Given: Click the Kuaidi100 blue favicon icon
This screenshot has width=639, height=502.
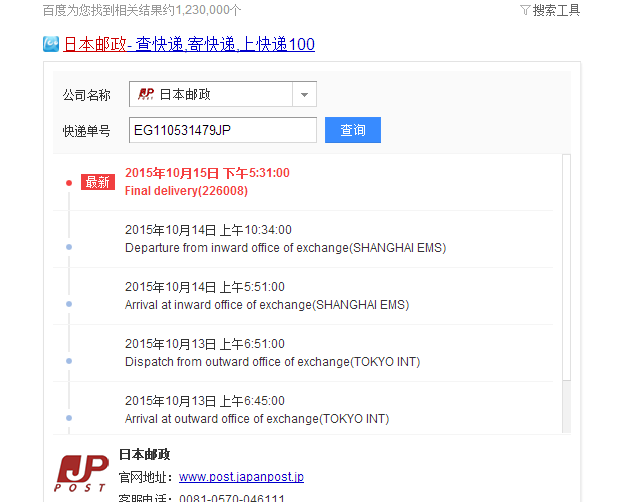Looking at the screenshot, I should pyautogui.click(x=51, y=44).
